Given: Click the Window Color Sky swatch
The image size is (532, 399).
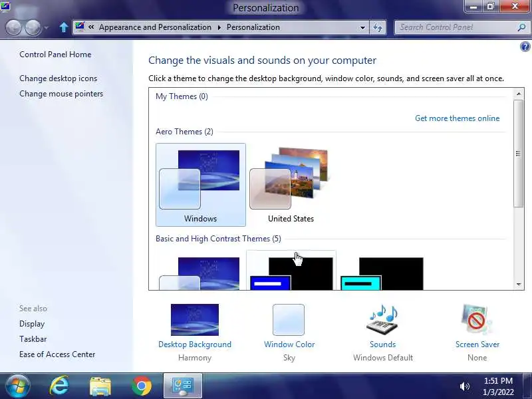Looking at the screenshot, I should (289, 320).
